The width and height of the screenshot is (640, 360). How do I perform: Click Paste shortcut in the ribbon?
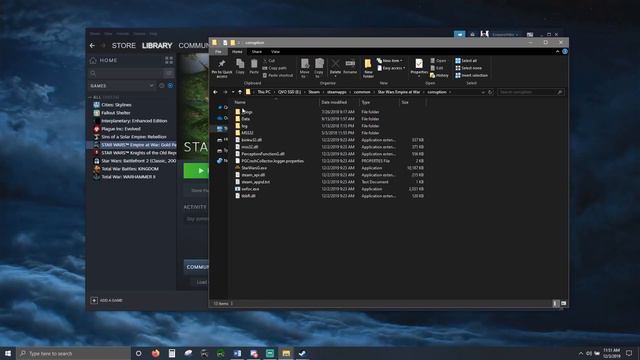[x=278, y=75]
